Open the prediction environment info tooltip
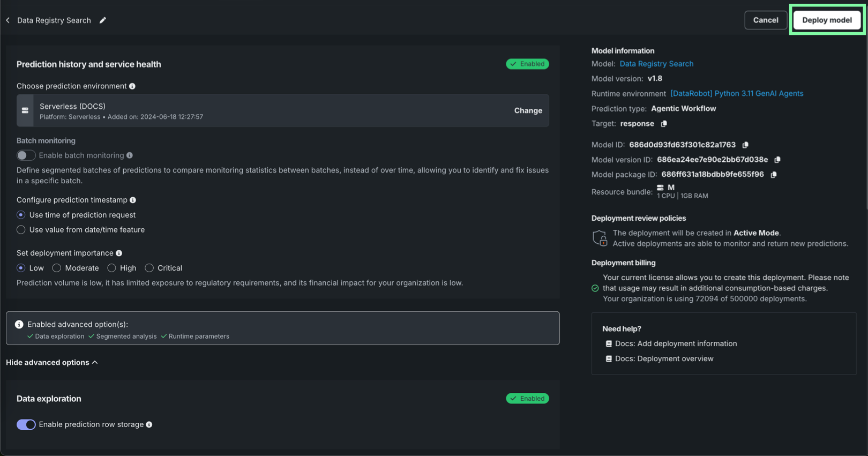Viewport: 868px width, 456px height. tap(133, 86)
